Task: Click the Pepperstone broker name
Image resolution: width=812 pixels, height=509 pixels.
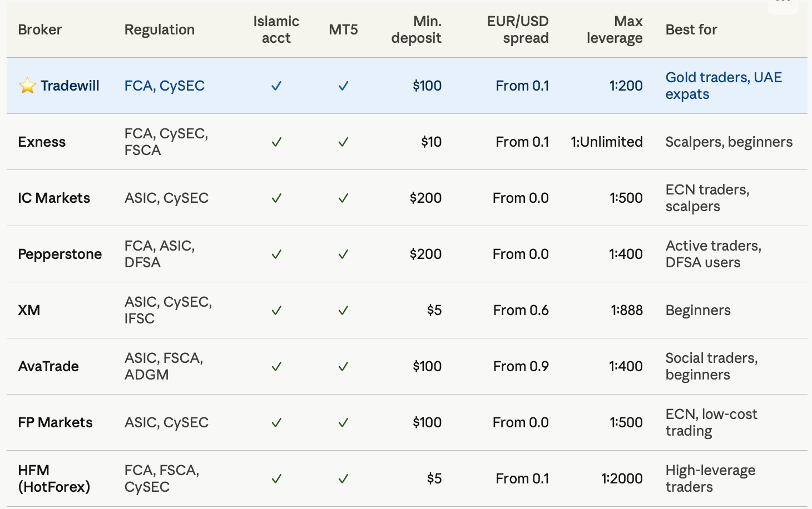Action: (60, 254)
